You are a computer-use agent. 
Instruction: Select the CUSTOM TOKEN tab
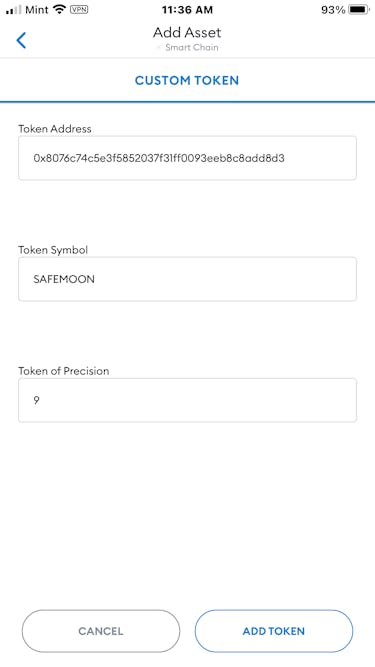187,80
